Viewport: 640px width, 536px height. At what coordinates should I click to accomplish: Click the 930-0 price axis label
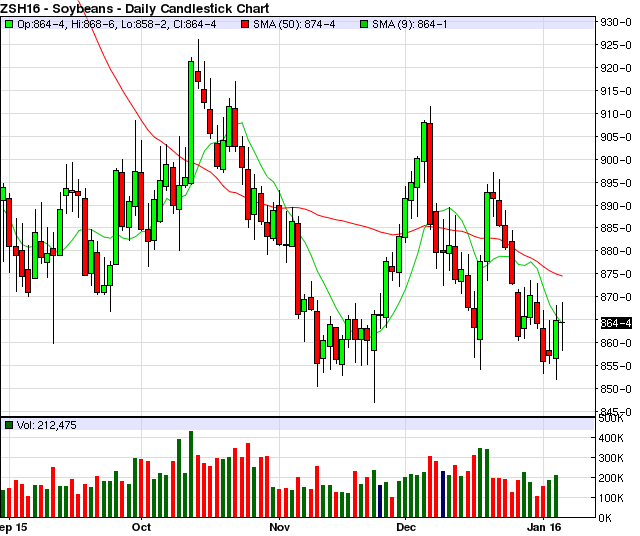pyautogui.click(x=616, y=22)
